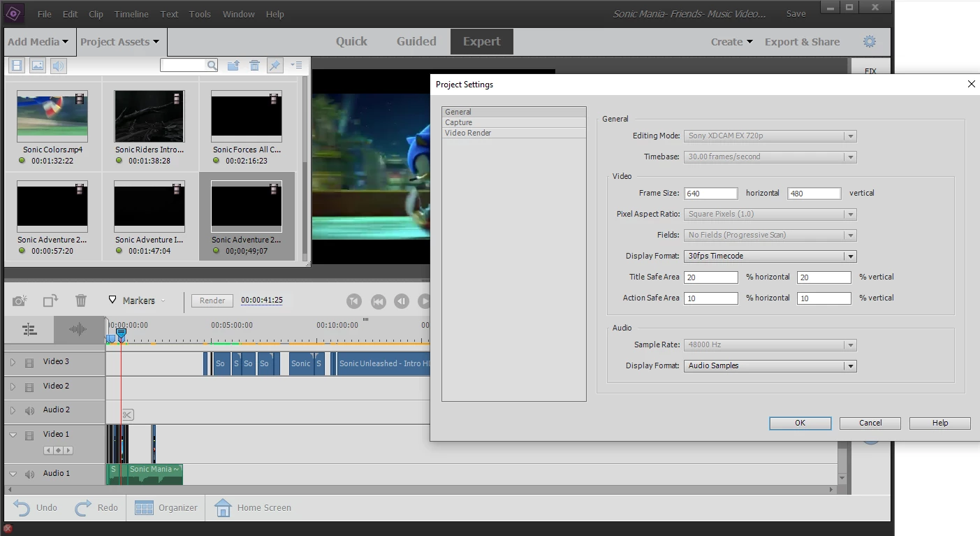Collapse the Video 1 track

[13, 435]
